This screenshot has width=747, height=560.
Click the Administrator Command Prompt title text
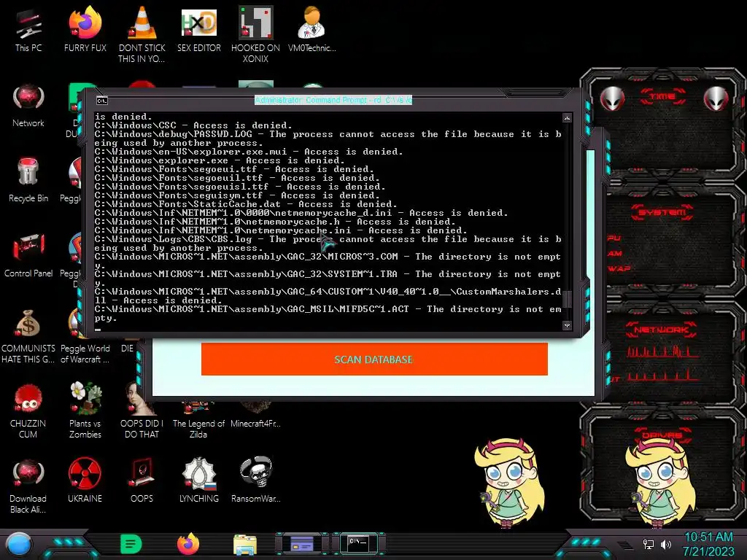(333, 100)
